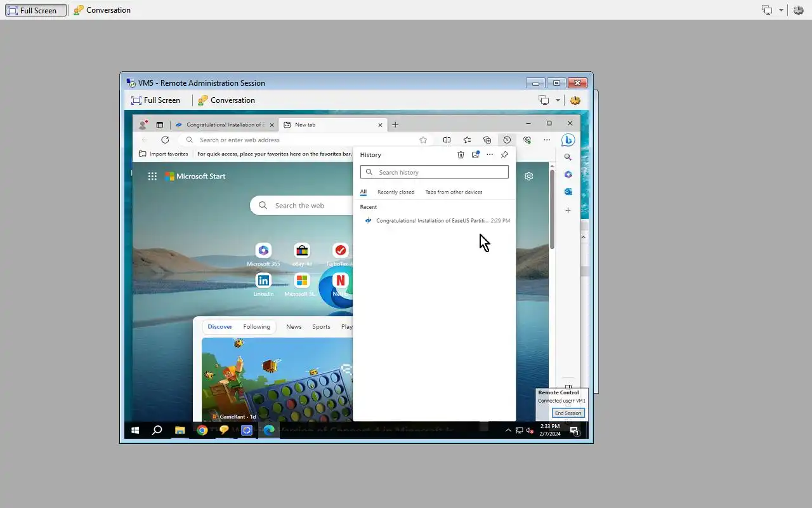Viewport: 812px width, 508px height.
Task: Open the Edge profile icon
Action: [x=143, y=124]
